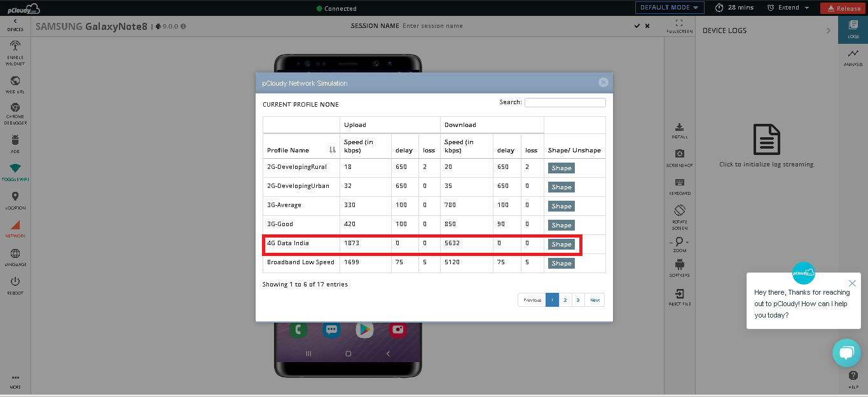Screen dimensions: 868x397
Task: Click the pCloudy logo
Action: pos(23,8)
